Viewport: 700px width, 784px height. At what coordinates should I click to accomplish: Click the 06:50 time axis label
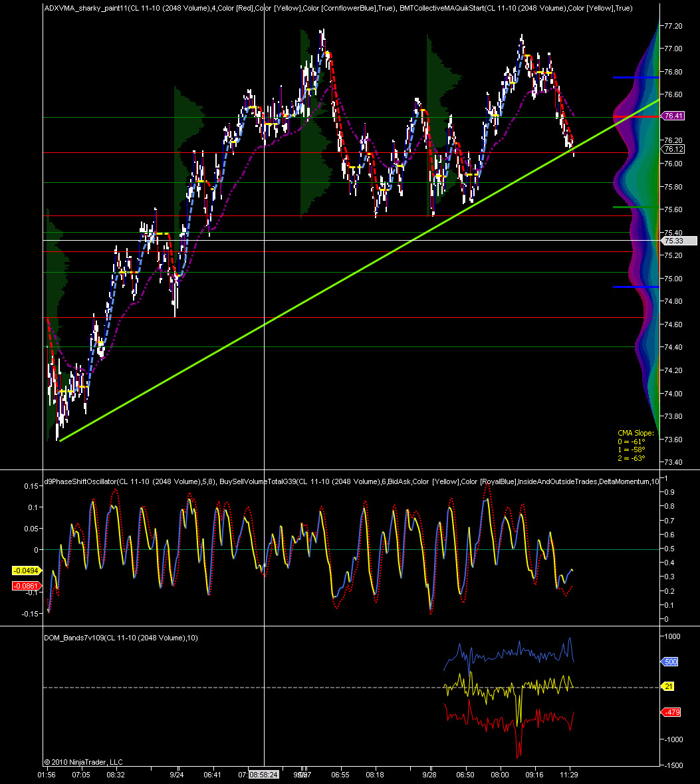(465, 775)
